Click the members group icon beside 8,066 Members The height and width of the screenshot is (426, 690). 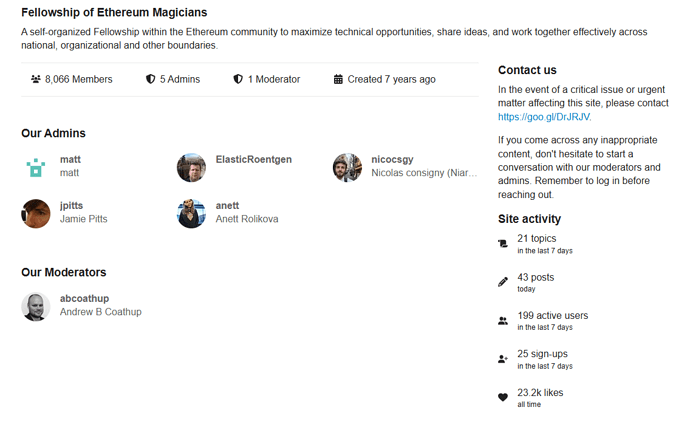(36, 79)
